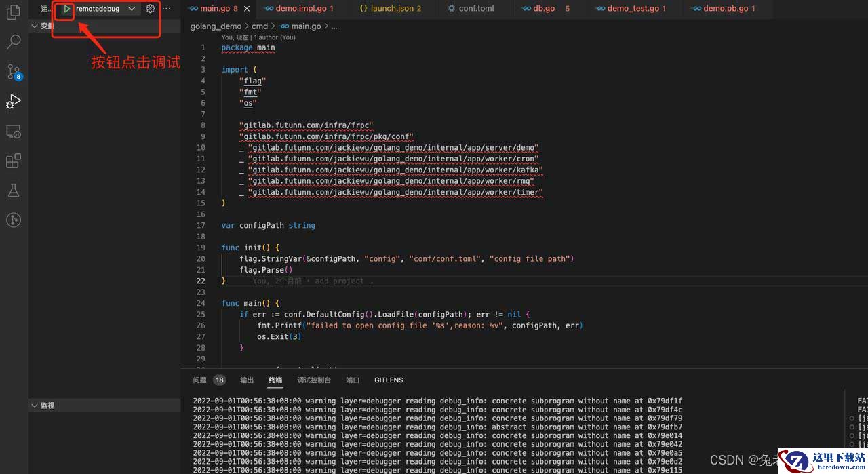Click the conf.DefaultConfig().LoadFile line

(x=384, y=314)
